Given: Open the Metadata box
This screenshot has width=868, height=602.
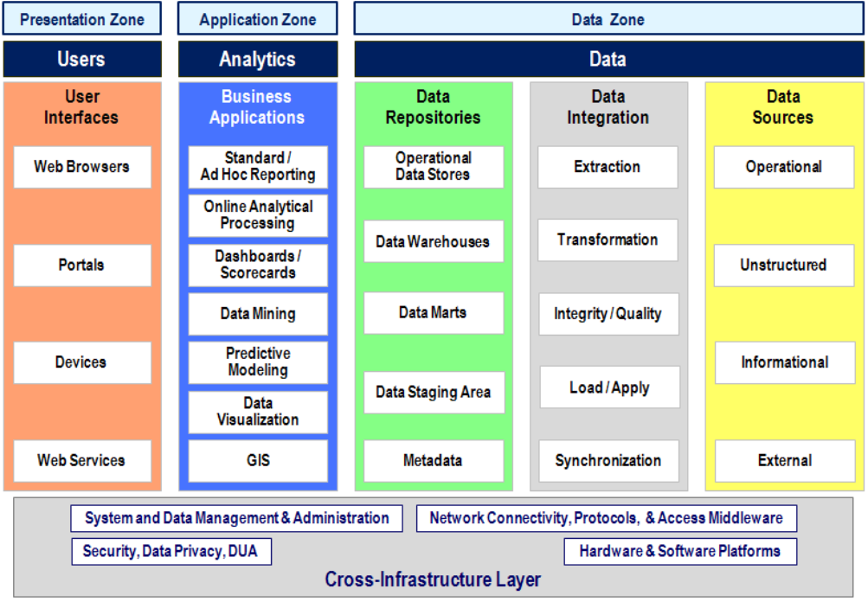Looking at the screenshot, I should tap(433, 461).
